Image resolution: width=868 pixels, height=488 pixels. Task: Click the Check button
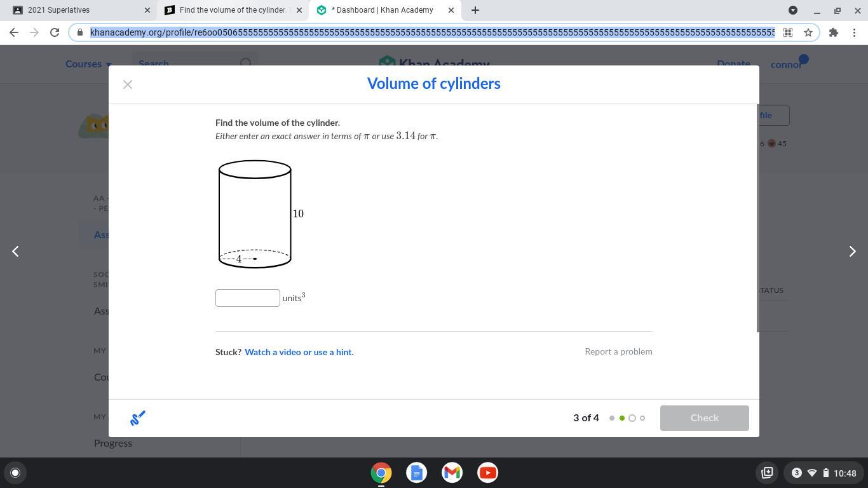tap(705, 418)
